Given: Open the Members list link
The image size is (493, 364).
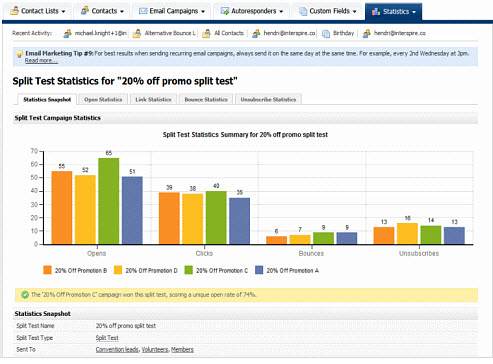Looking at the screenshot, I should (182, 349).
